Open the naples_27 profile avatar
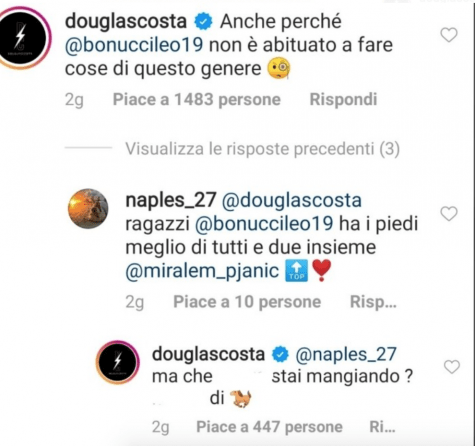 [88, 208]
